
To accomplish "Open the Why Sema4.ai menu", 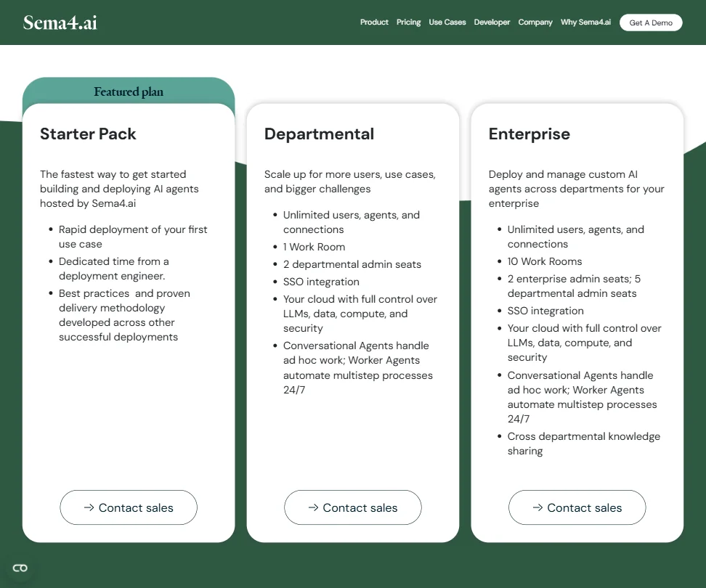I will pos(585,22).
